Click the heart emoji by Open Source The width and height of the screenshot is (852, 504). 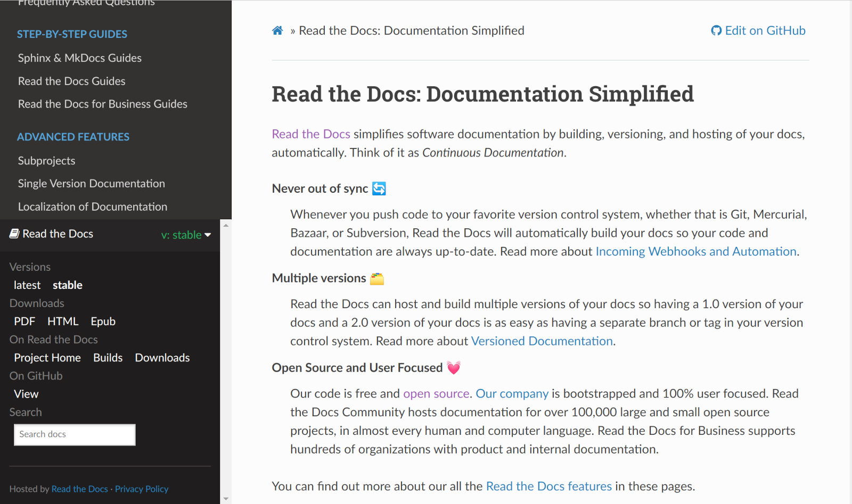[x=454, y=368]
